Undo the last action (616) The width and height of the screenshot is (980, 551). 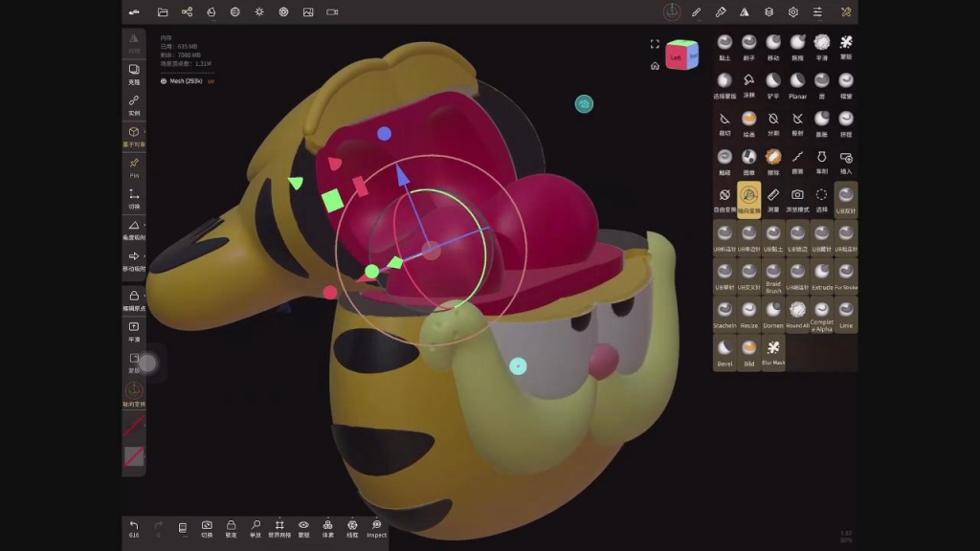click(134, 528)
